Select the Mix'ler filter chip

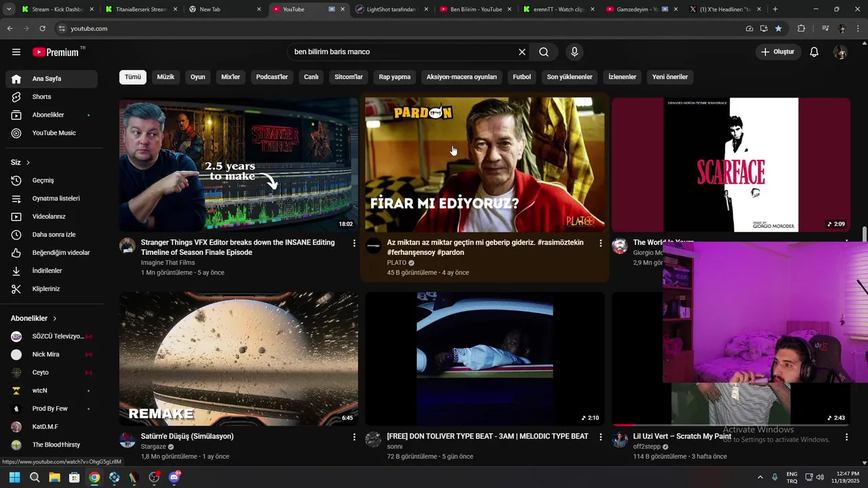[x=231, y=77]
